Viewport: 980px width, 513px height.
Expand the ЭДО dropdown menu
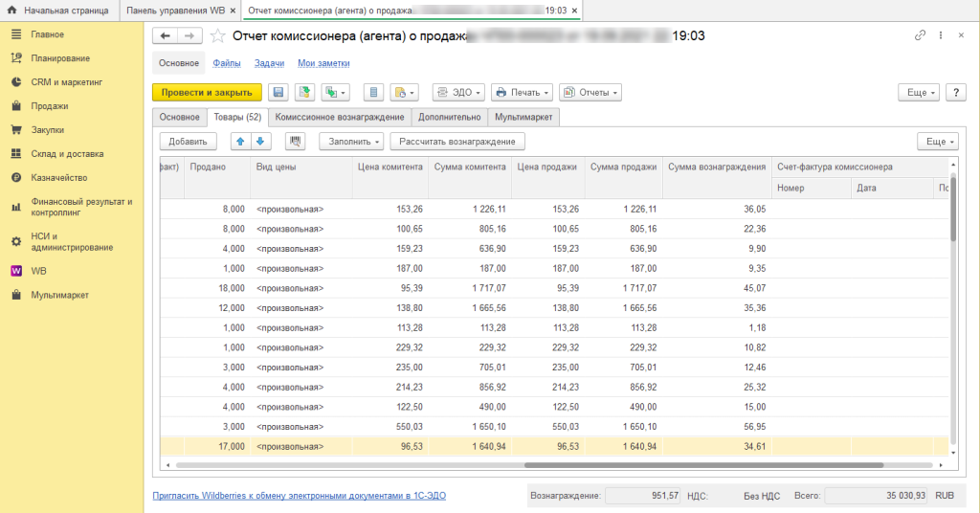pyautogui.click(x=458, y=93)
